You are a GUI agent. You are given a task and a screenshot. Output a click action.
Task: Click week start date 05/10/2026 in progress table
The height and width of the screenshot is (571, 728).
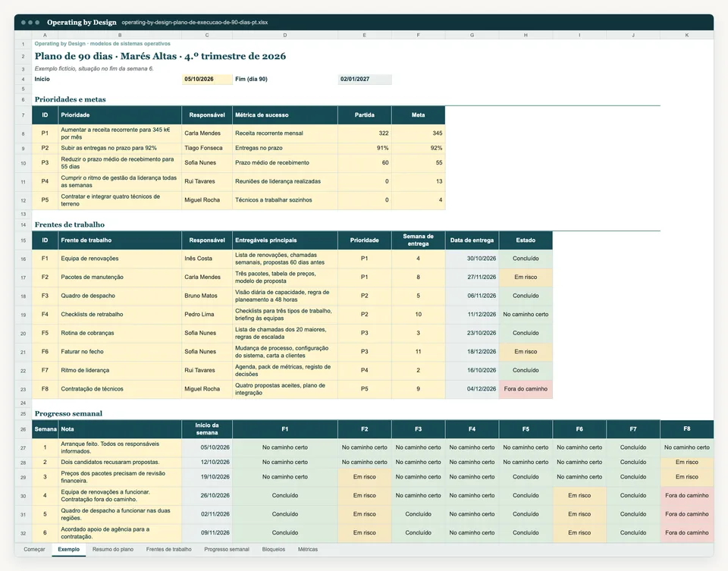point(206,447)
